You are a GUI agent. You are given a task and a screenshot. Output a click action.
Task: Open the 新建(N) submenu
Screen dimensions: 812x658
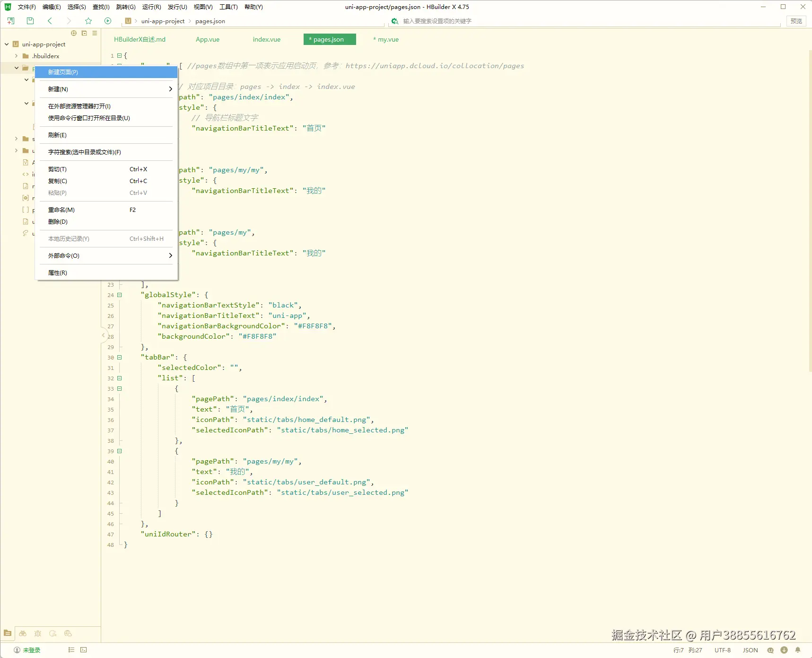[x=106, y=89]
